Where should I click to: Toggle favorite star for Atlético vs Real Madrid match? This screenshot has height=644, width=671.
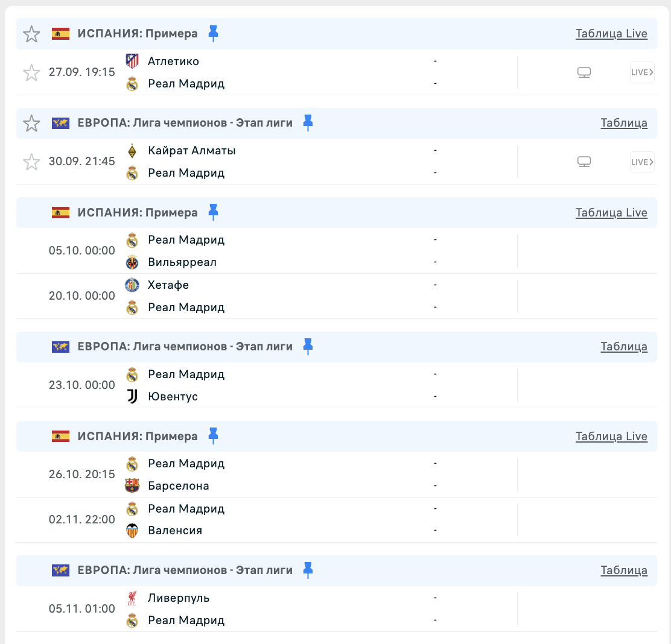[31, 72]
